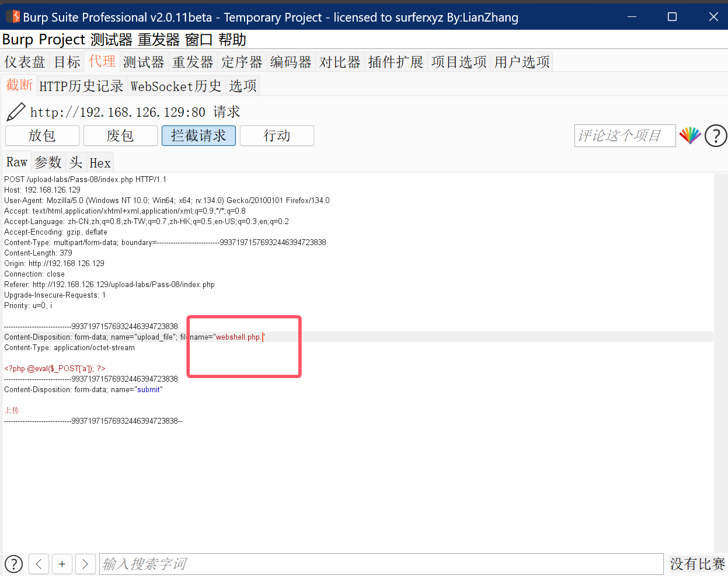Viewport: 728px width, 576px height.
Task: Open the HTTP历史记录 sub-tab
Action: (x=81, y=86)
